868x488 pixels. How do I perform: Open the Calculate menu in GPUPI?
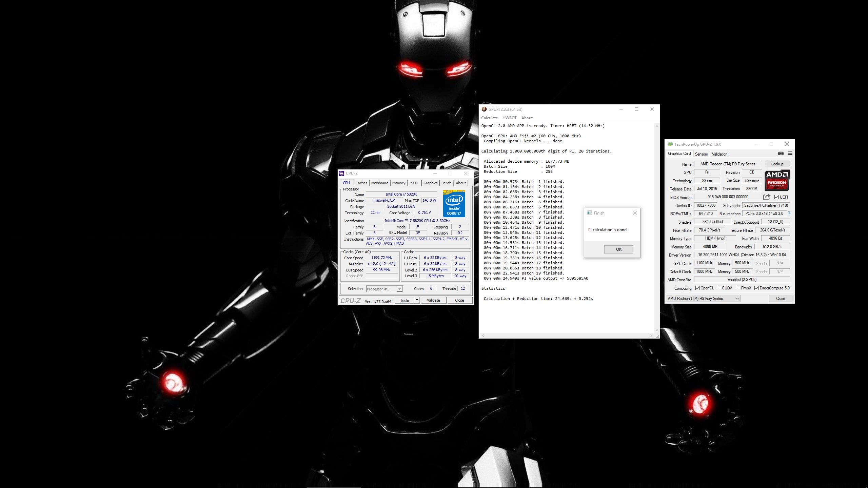point(489,118)
